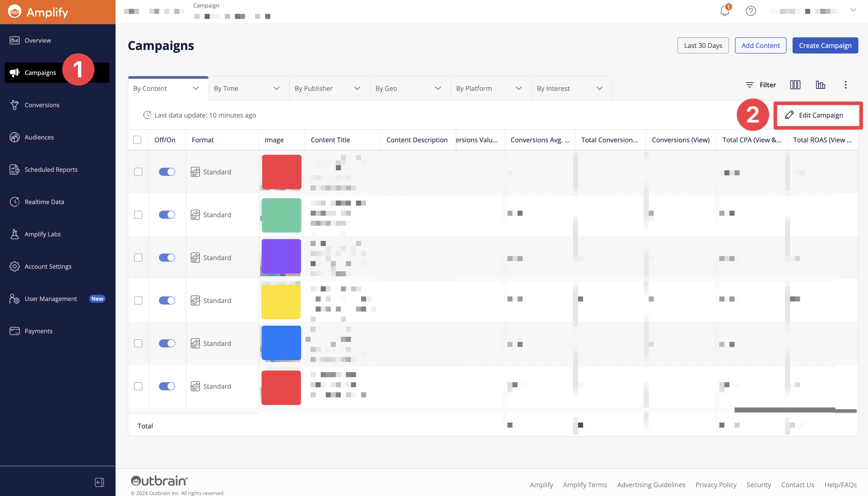Expand the By Publisher dropdown arrow

357,89
